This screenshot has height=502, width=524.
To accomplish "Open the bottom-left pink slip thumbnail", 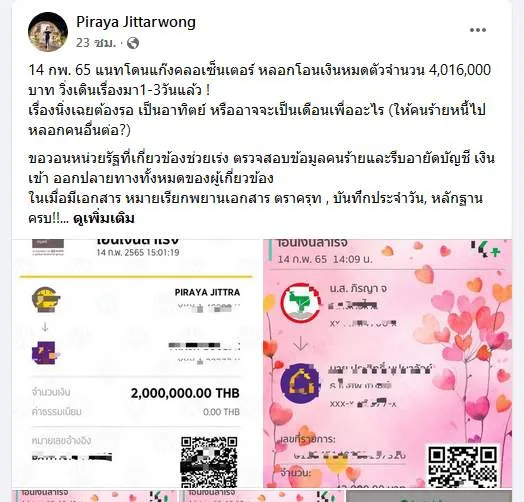I will 94,496.
